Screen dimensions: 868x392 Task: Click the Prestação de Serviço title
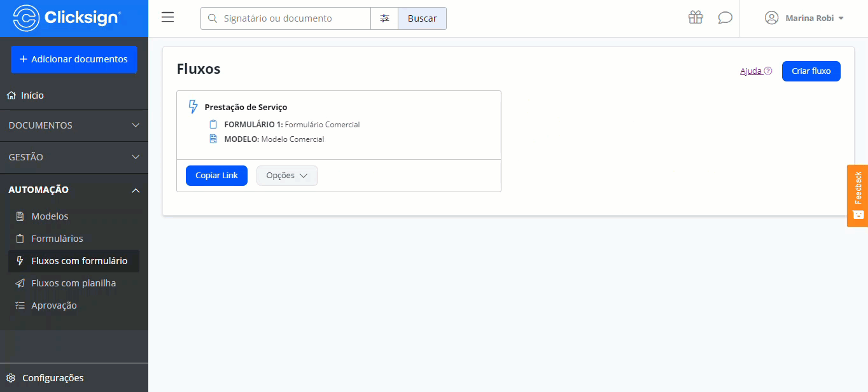246,107
